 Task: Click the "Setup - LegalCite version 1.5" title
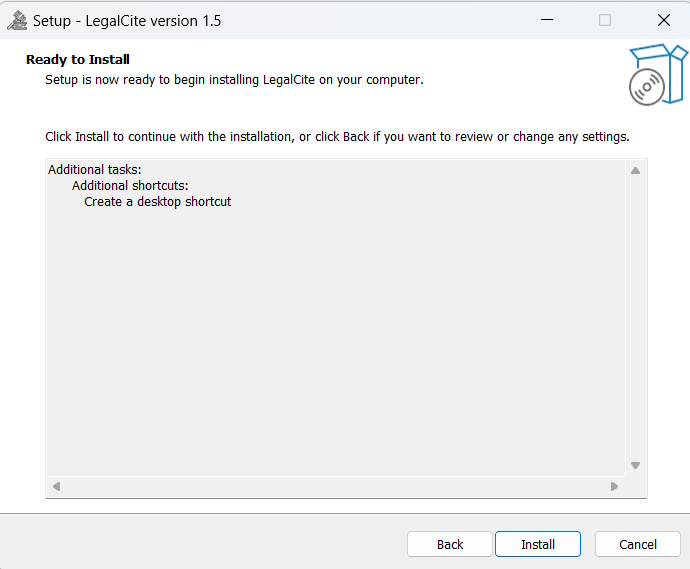pos(127,20)
